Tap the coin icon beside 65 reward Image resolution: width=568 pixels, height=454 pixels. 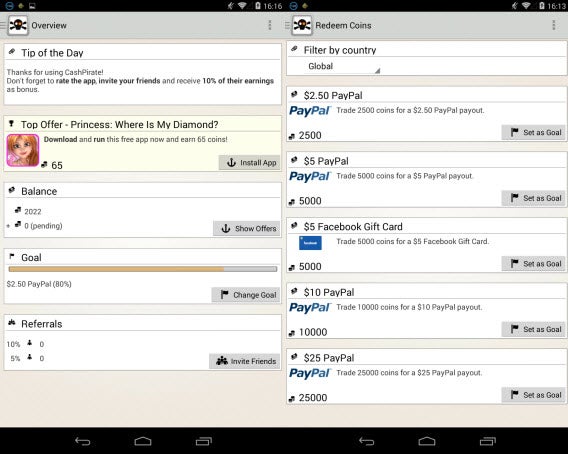44,164
